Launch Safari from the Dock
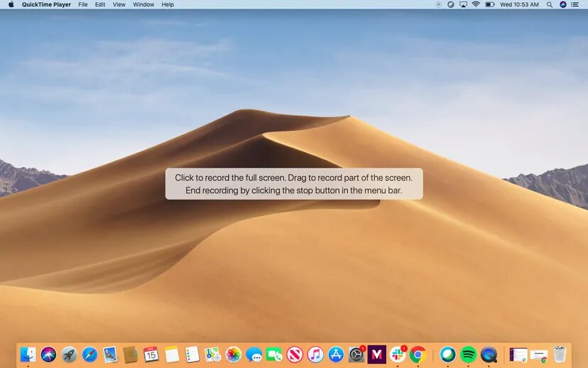 [x=89, y=354]
